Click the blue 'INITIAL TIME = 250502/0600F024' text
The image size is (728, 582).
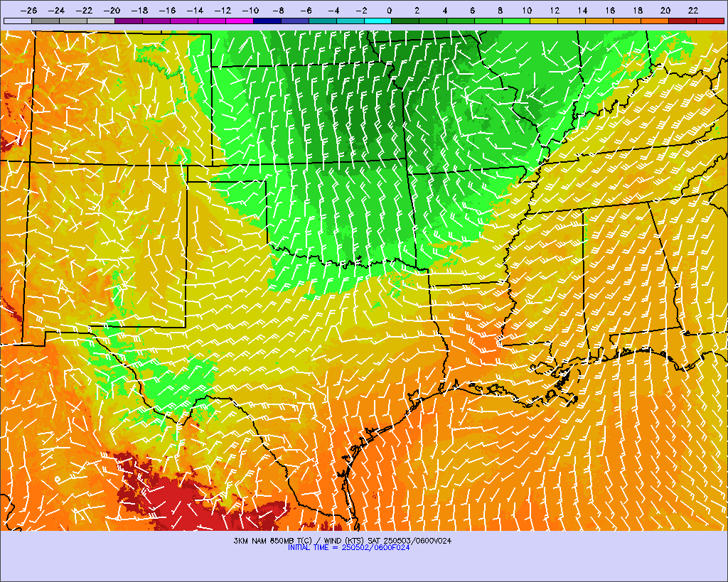[348, 548]
